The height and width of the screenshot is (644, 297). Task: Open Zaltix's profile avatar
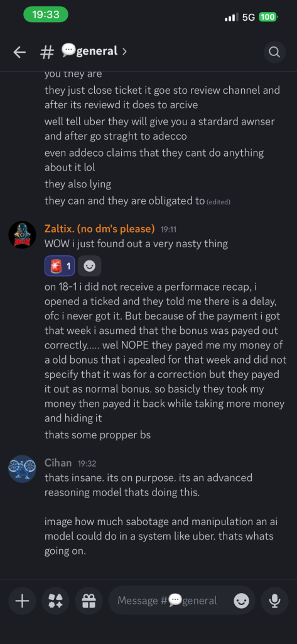(22, 235)
